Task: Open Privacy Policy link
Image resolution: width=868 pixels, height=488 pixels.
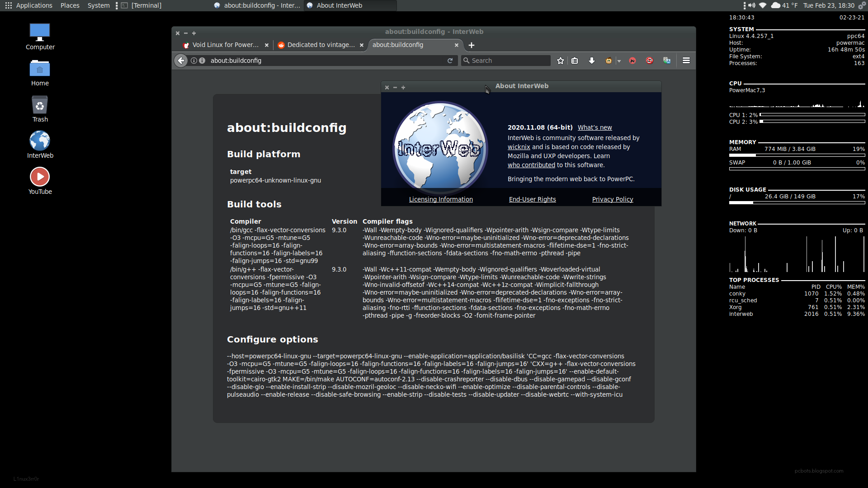Action: point(613,199)
